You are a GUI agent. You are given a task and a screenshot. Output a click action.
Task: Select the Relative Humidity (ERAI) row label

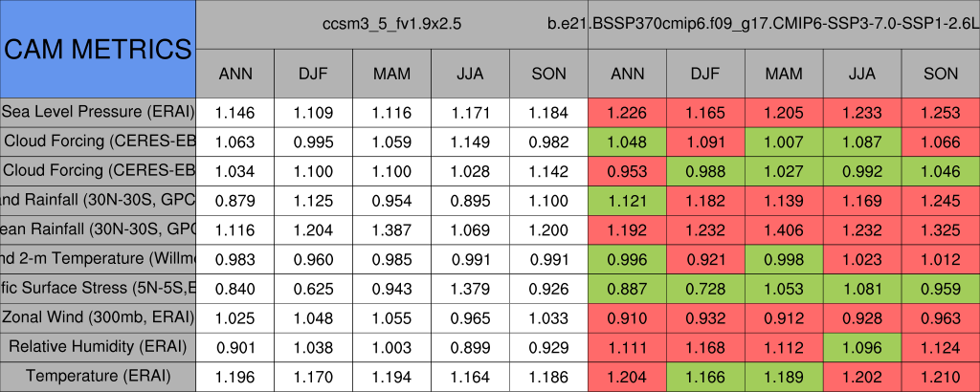coord(98,346)
